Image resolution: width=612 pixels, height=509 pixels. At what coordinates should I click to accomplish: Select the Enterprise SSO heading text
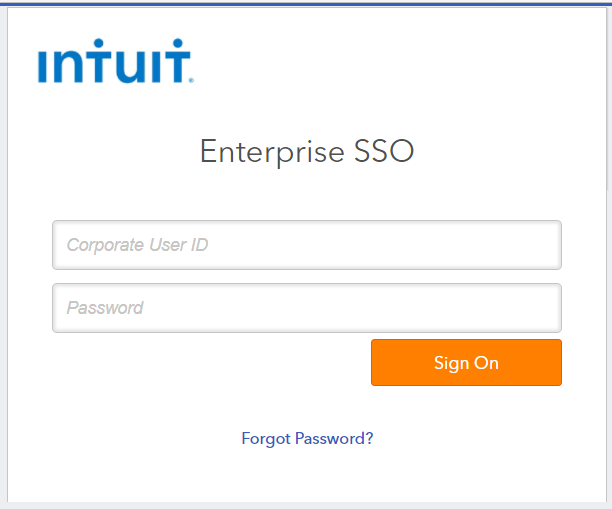pyautogui.click(x=306, y=152)
